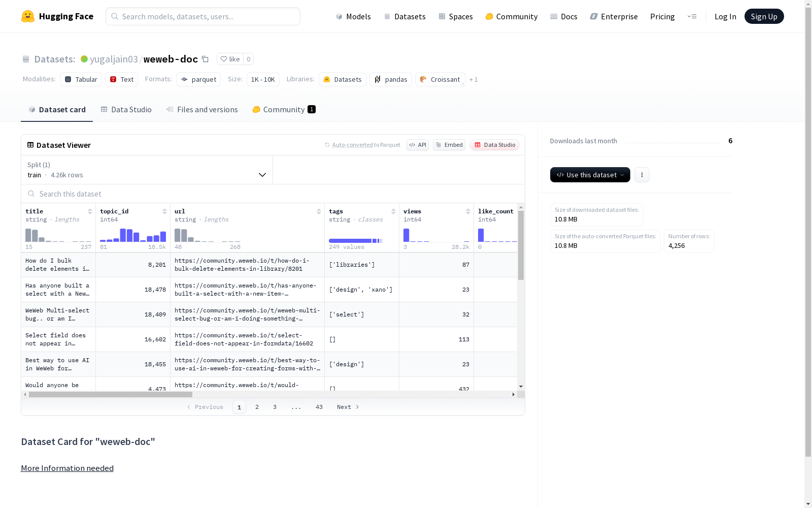Switch to the Dataset card tab

pyautogui.click(x=57, y=110)
